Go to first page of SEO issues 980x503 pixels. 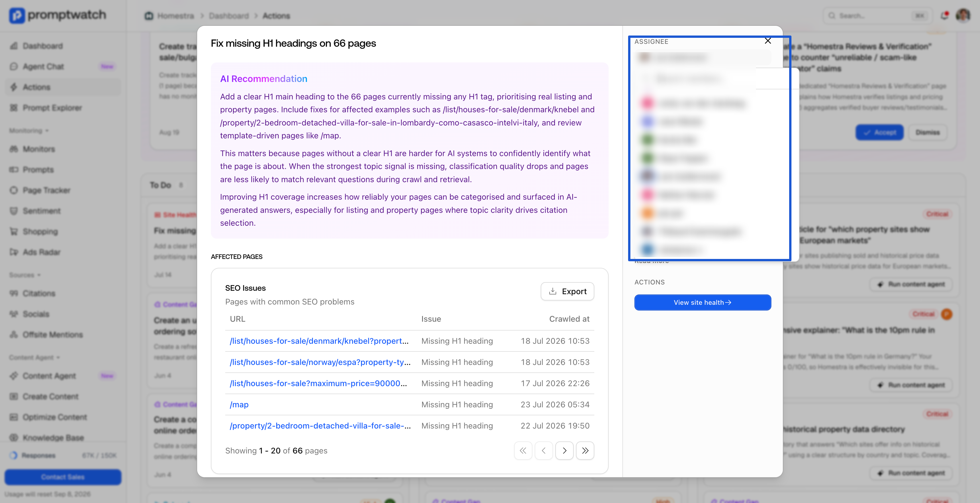point(523,451)
